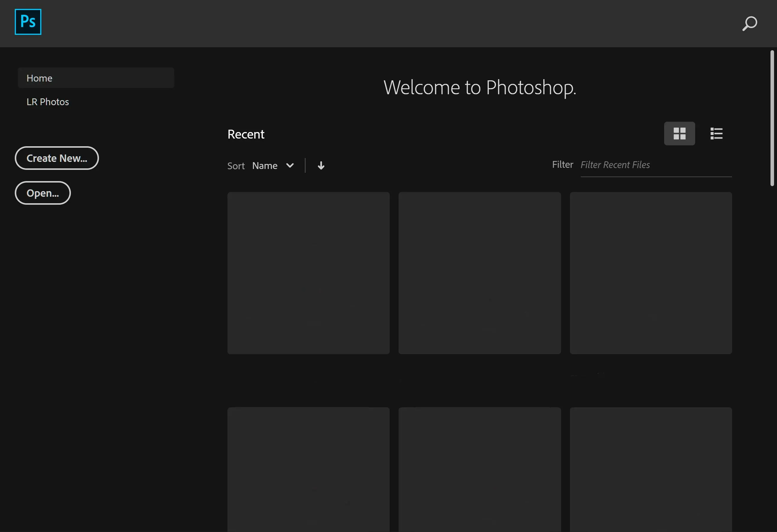This screenshot has height=532, width=777.
Task: Click the Open button
Action: [43, 193]
